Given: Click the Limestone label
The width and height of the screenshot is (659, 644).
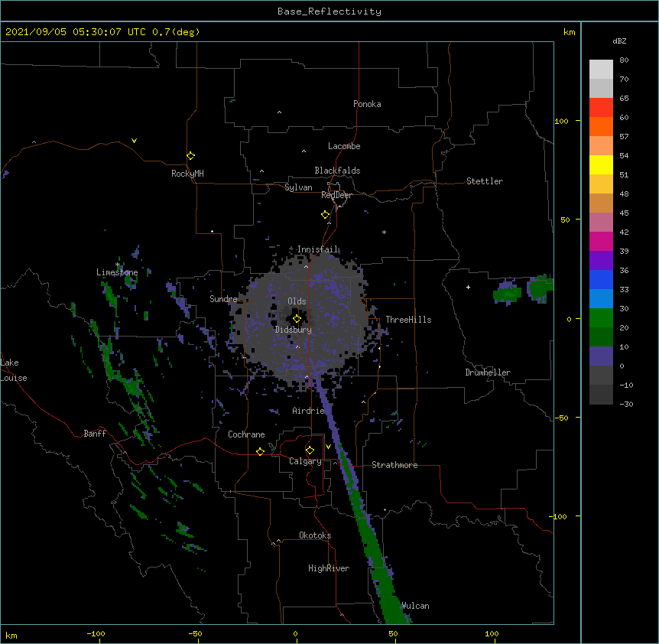Looking at the screenshot, I should (x=117, y=272).
